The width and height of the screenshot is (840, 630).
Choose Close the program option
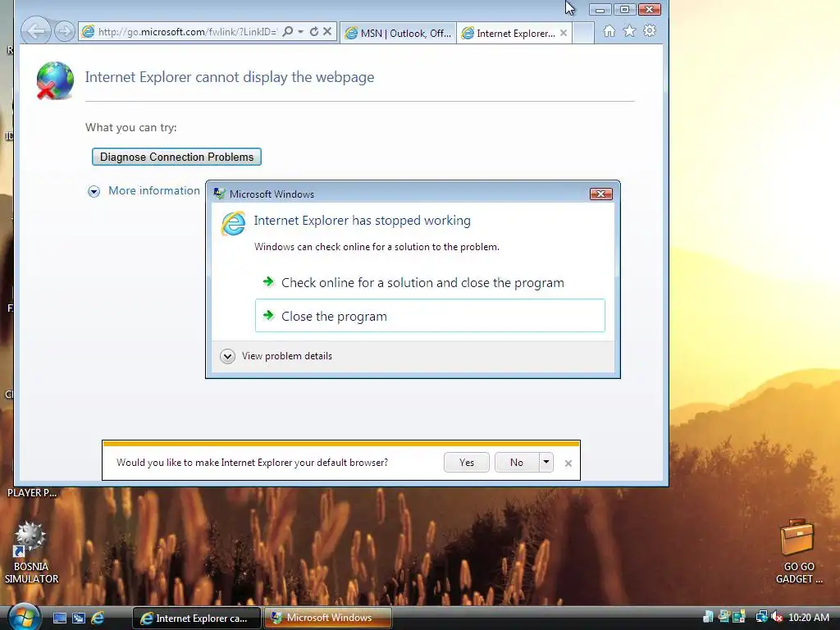(x=430, y=316)
